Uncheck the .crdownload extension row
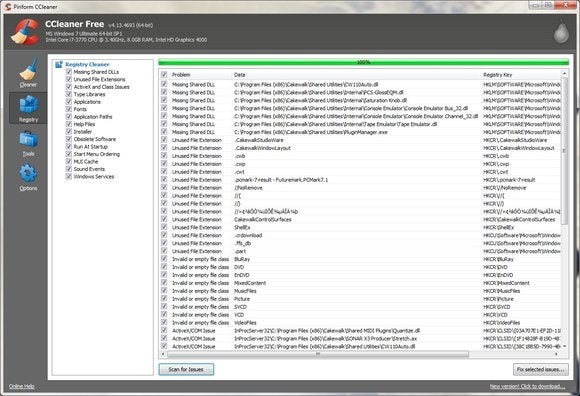This screenshot has height=396, width=580. pos(164,235)
